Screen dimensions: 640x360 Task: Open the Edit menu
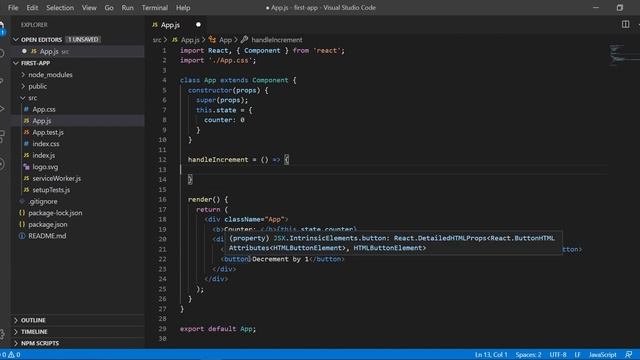click(x=32, y=8)
